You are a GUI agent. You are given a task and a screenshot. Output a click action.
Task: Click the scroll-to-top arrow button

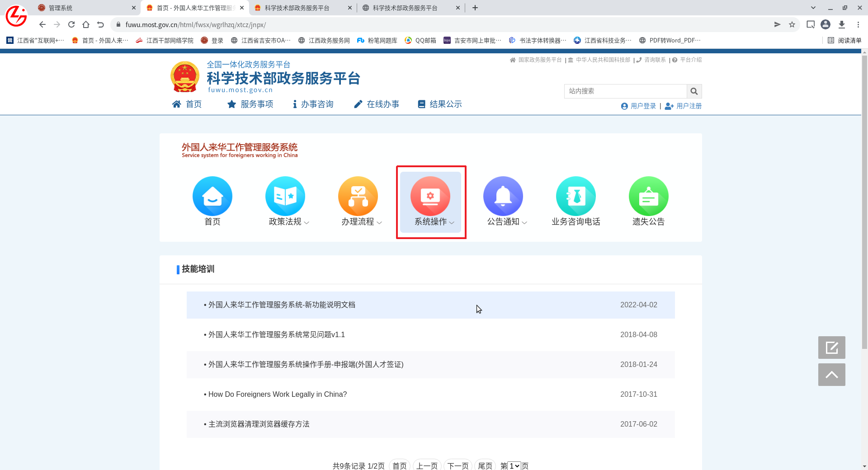(x=831, y=375)
